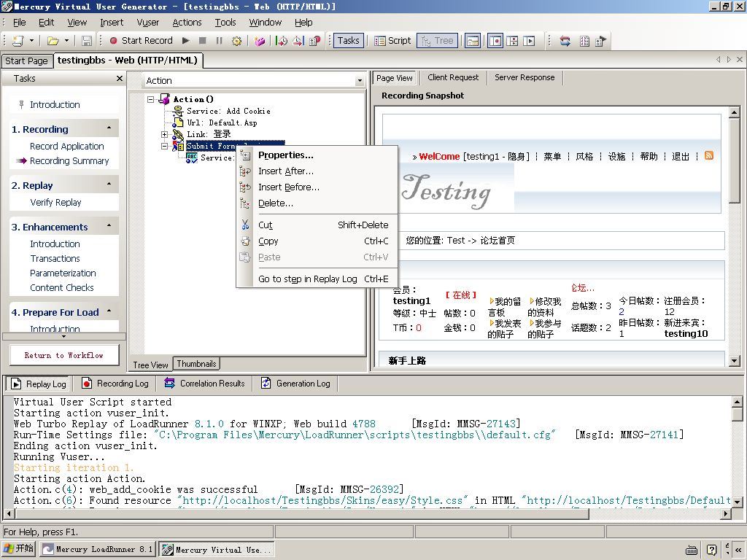This screenshot has width=747, height=560.
Task: Open the Parameterization task link
Action: tap(63, 273)
